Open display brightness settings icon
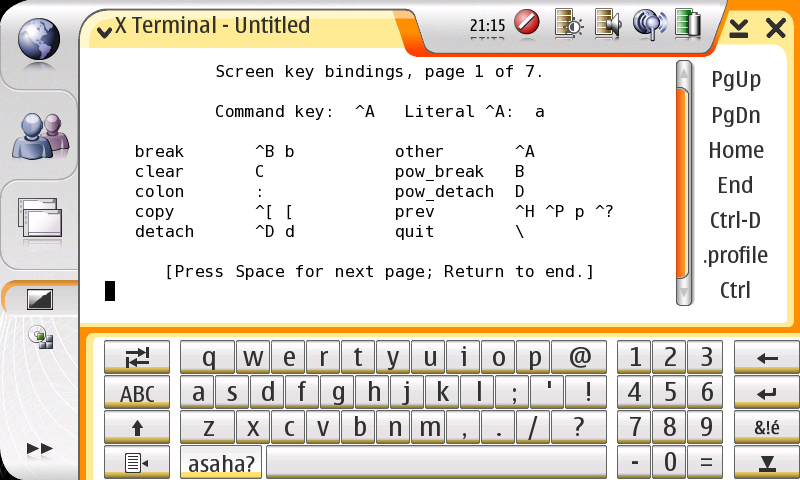Image resolution: width=800 pixels, height=480 pixels. 567,23
